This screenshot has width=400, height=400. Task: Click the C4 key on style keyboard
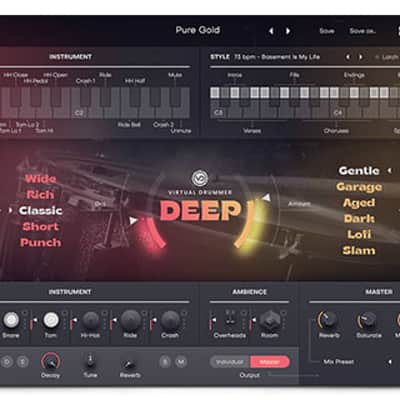[x=337, y=108]
